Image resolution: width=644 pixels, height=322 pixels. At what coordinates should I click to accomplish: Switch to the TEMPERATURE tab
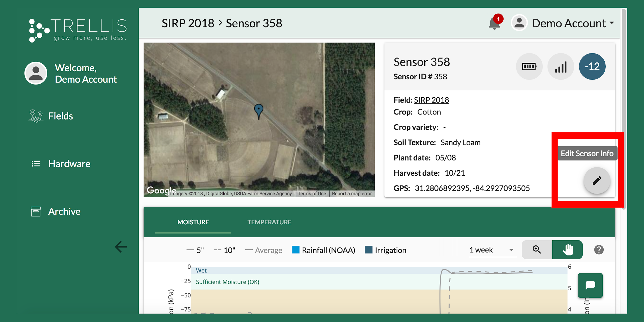click(269, 222)
